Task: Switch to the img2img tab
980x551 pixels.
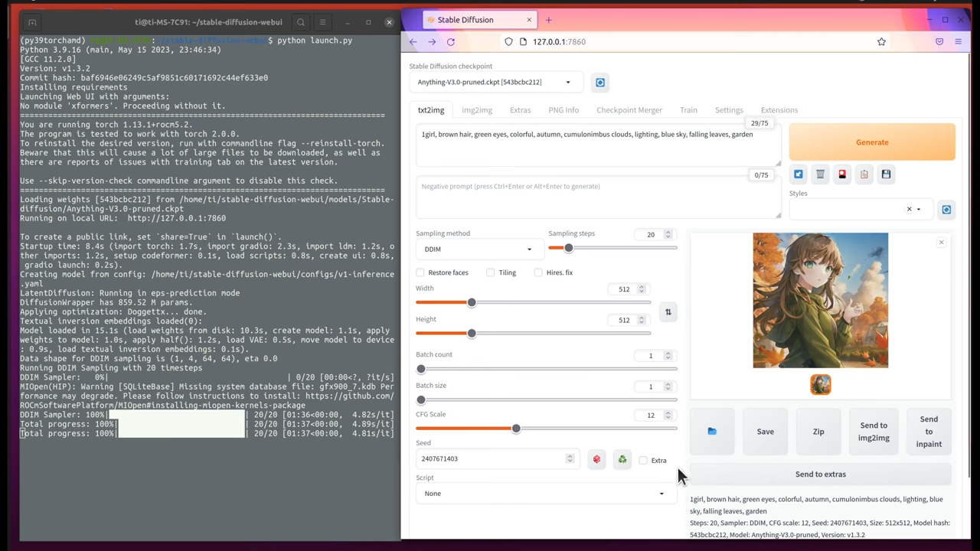Action: pos(476,110)
